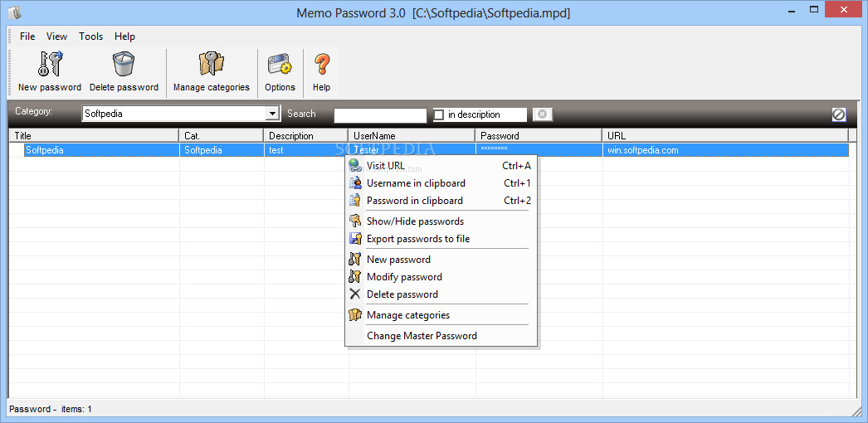Open the File menu
Screen dimensions: 868x423
(27, 36)
